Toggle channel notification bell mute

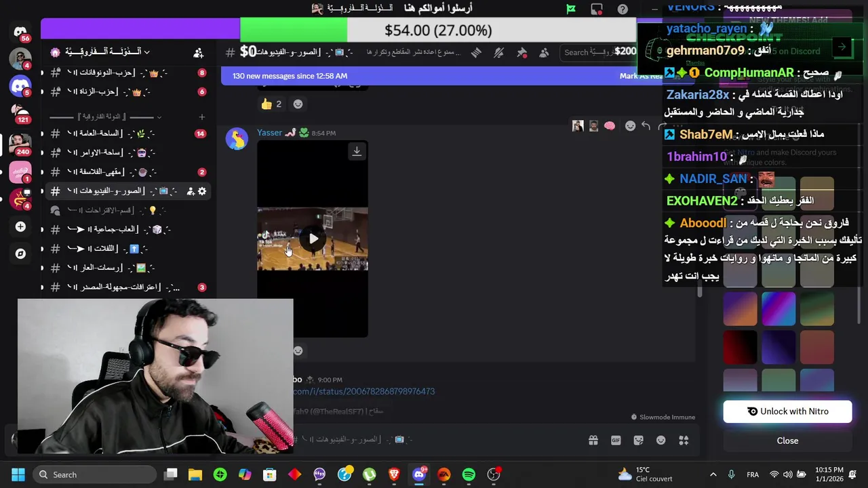[x=499, y=52]
